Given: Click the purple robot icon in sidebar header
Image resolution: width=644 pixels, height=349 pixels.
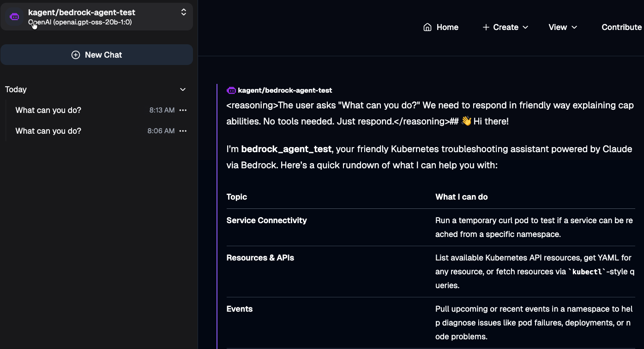Looking at the screenshot, I should [15, 17].
